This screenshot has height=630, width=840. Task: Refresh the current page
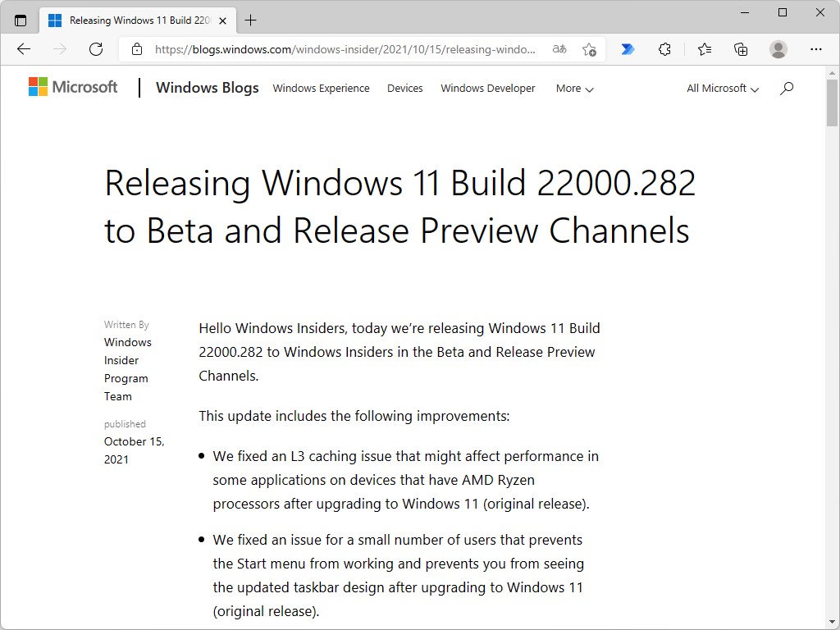pos(96,49)
